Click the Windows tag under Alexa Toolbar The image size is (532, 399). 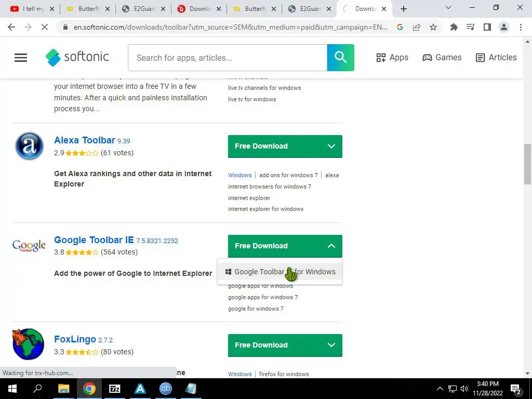(x=240, y=175)
